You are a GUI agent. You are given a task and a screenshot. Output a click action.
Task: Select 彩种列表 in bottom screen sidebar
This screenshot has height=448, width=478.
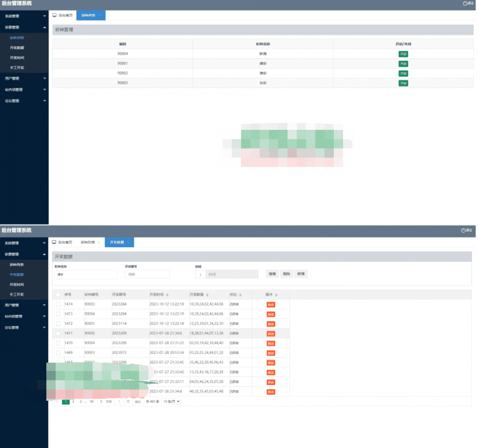pos(17,265)
